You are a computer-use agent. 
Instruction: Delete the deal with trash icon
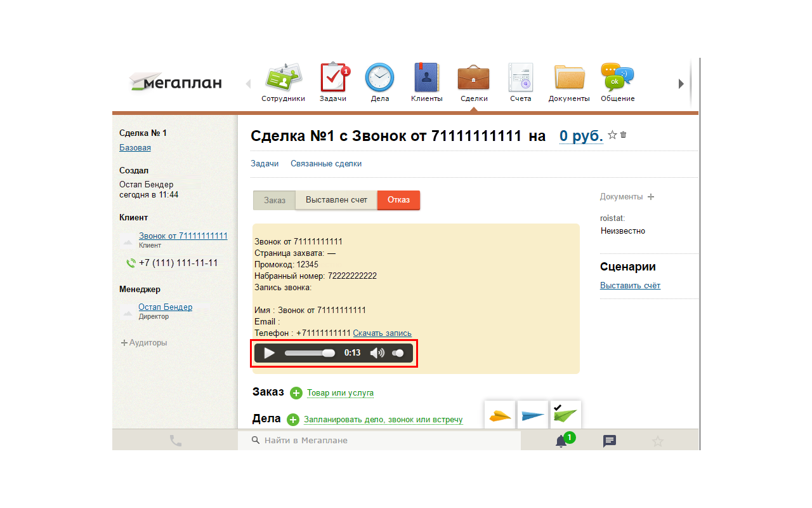pyautogui.click(x=623, y=135)
